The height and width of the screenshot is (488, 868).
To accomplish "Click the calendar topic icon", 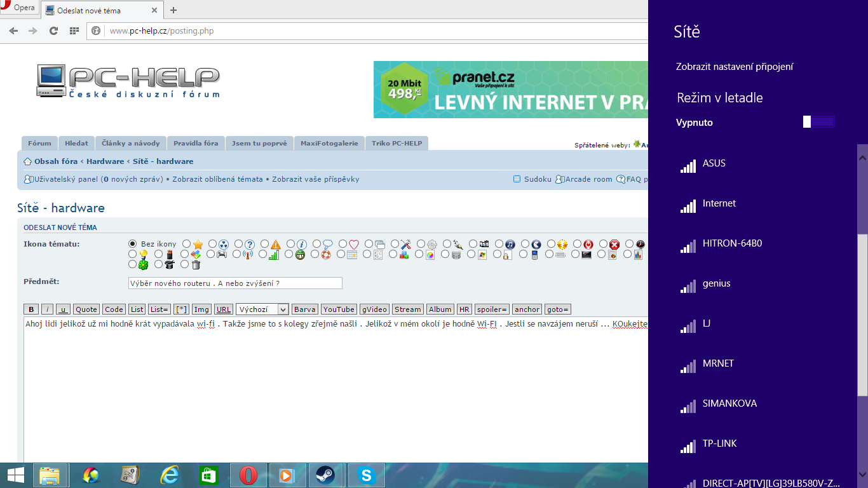I will coord(352,255).
